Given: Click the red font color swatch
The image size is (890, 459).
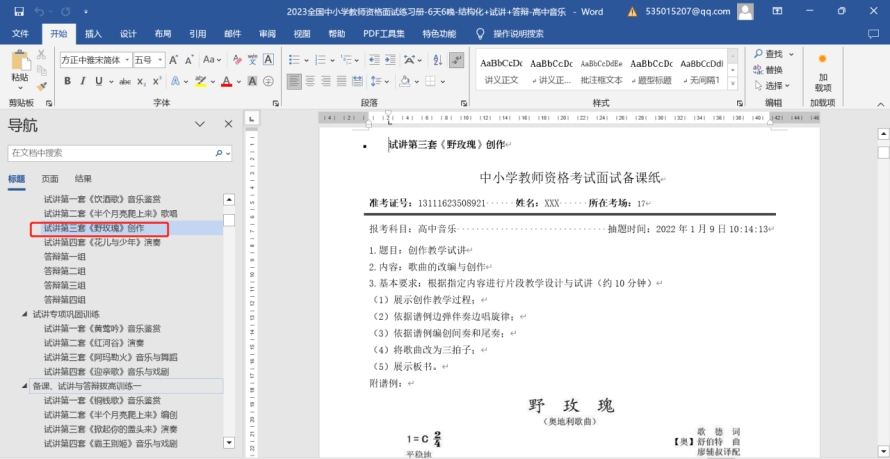Looking at the screenshot, I should [226, 82].
